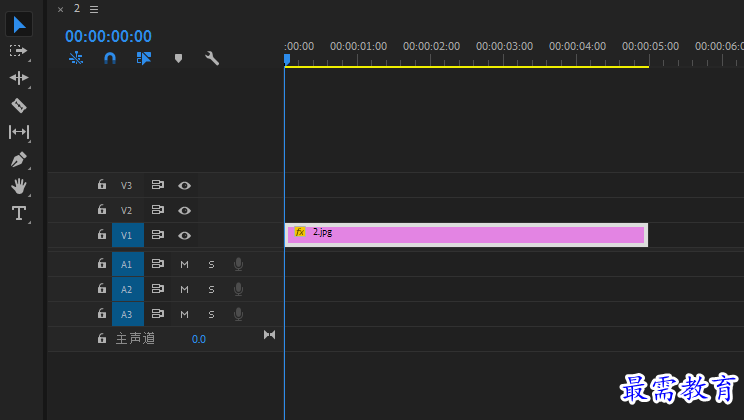Viewport: 744px width, 420px height.
Task: Toggle Snap magnet in timeline
Action: pyautogui.click(x=110, y=58)
